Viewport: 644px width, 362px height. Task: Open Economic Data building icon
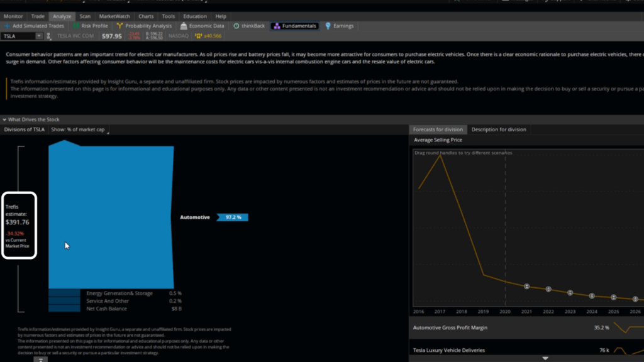tap(184, 26)
